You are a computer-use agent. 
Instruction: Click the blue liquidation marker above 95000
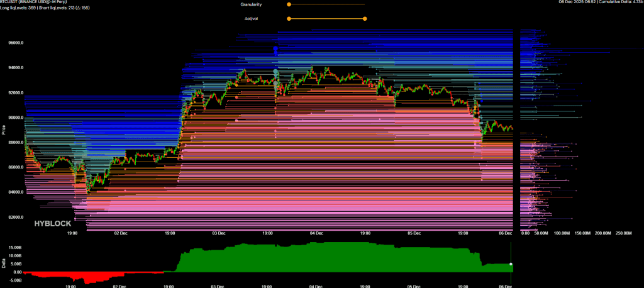tap(275, 49)
